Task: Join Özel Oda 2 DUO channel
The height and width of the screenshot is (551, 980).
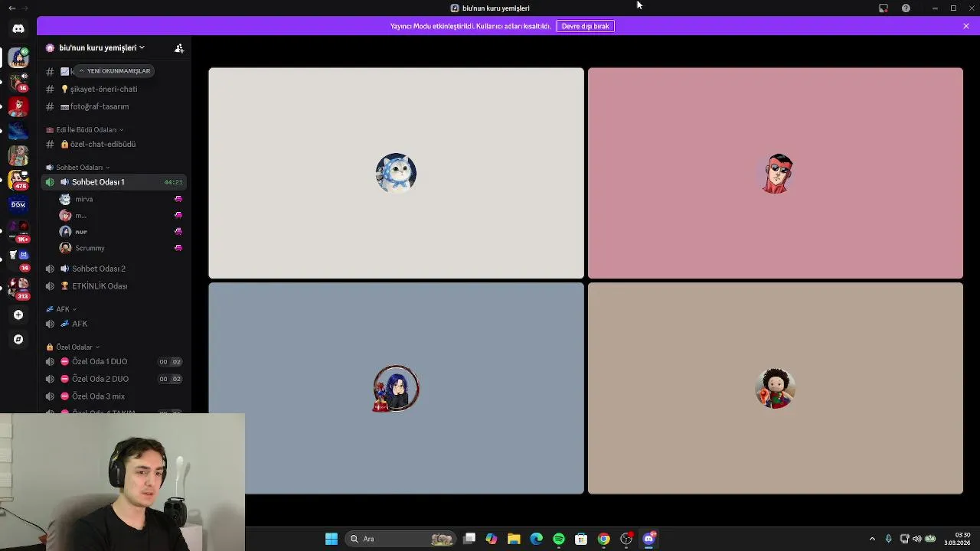Action: (114, 379)
